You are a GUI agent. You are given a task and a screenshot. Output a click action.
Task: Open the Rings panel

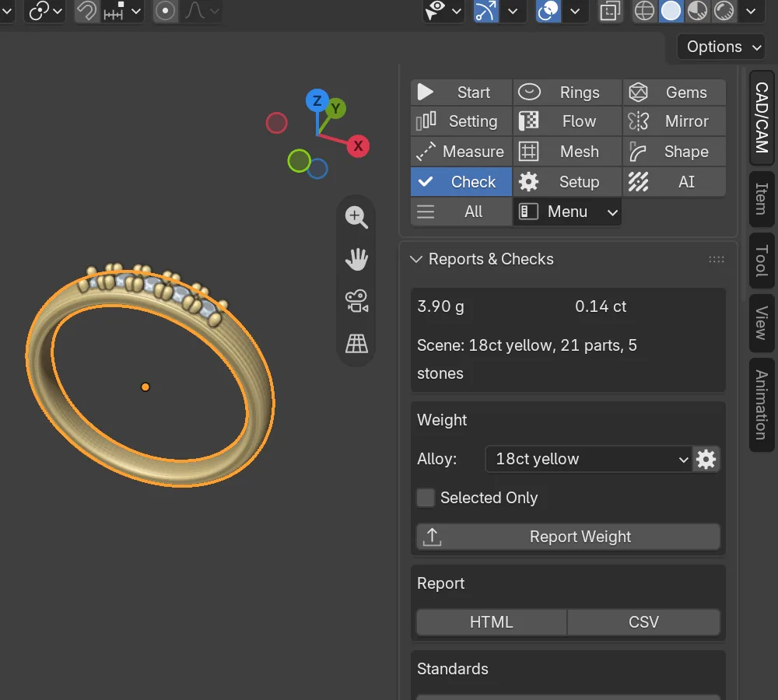[567, 93]
